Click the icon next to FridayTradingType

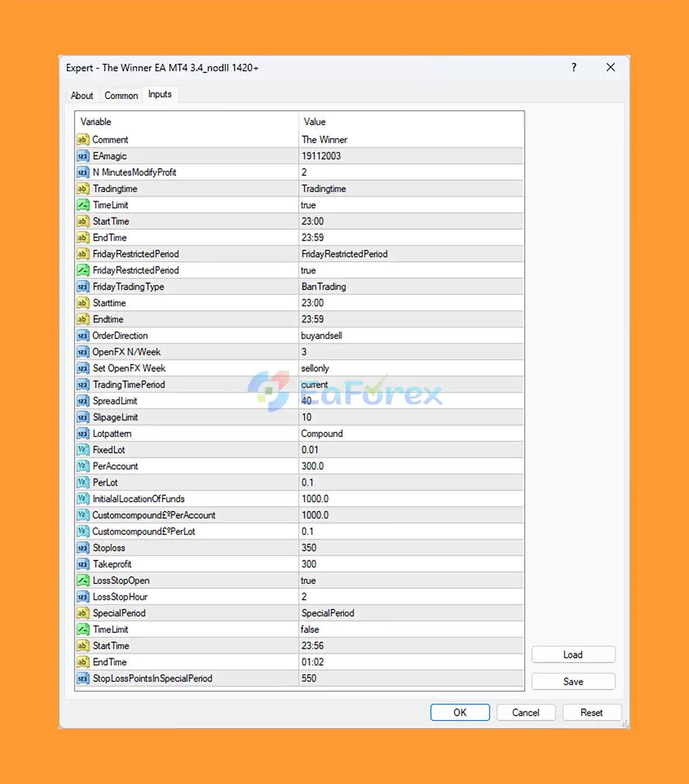pyautogui.click(x=82, y=287)
